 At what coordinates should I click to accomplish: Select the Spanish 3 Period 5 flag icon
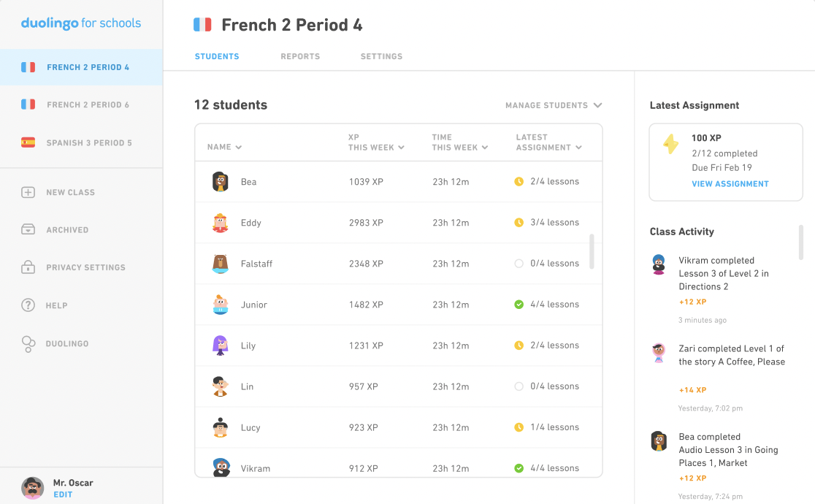point(28,142)
